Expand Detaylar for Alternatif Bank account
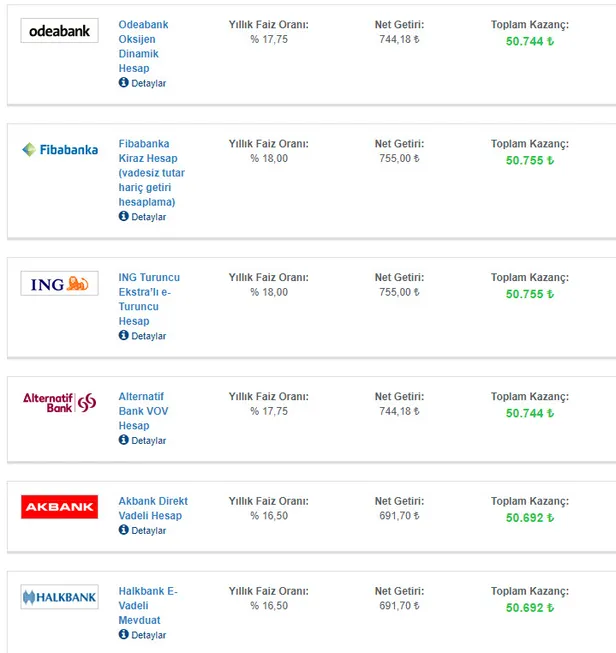 tap(148, 441)
